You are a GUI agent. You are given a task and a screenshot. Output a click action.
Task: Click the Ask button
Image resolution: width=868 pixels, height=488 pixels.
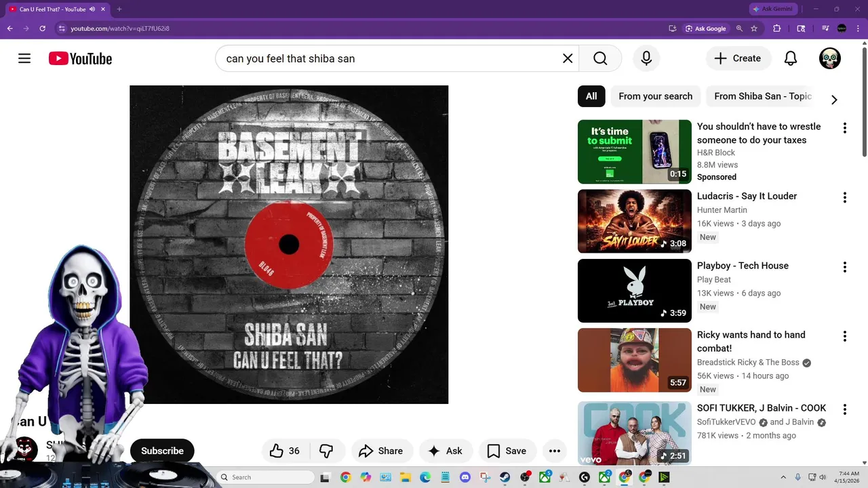point(445,451)
